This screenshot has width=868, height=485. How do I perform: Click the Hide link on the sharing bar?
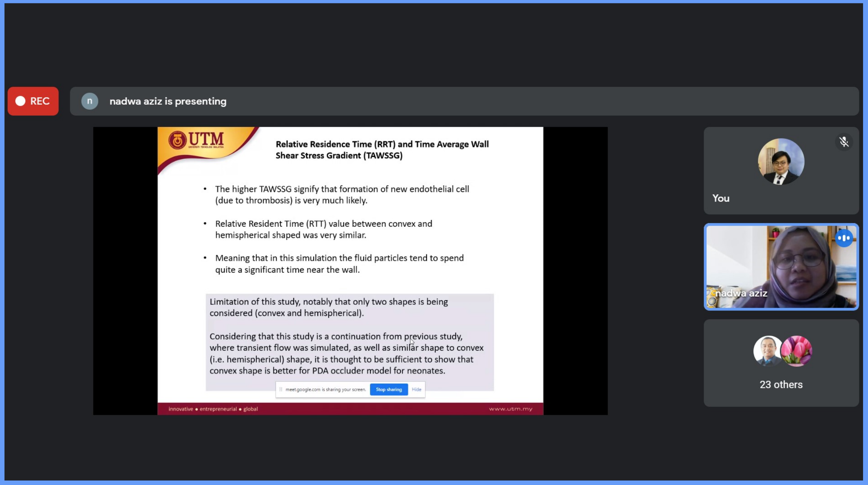click(x=416, y=390)
